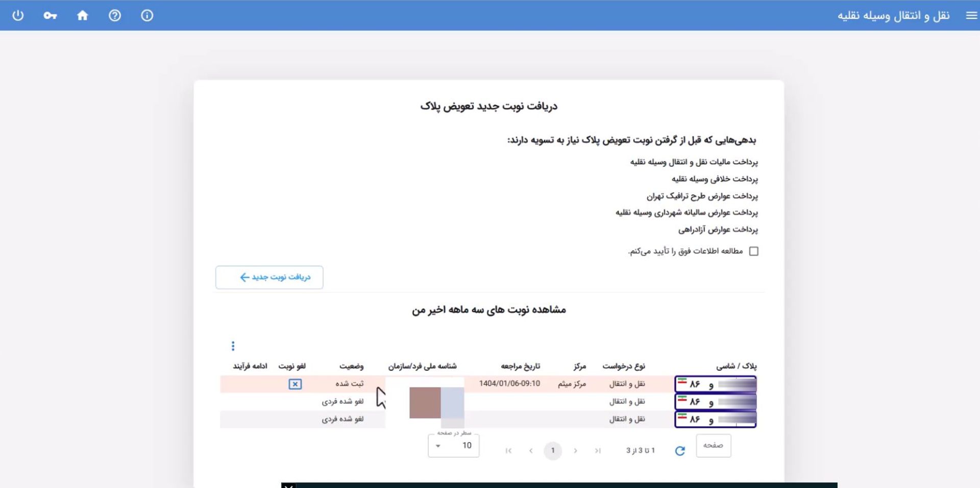The width and height of the screenshot is (980, 488).
Task: Select the key (change password) icon
Action: (x=51, y=15)
